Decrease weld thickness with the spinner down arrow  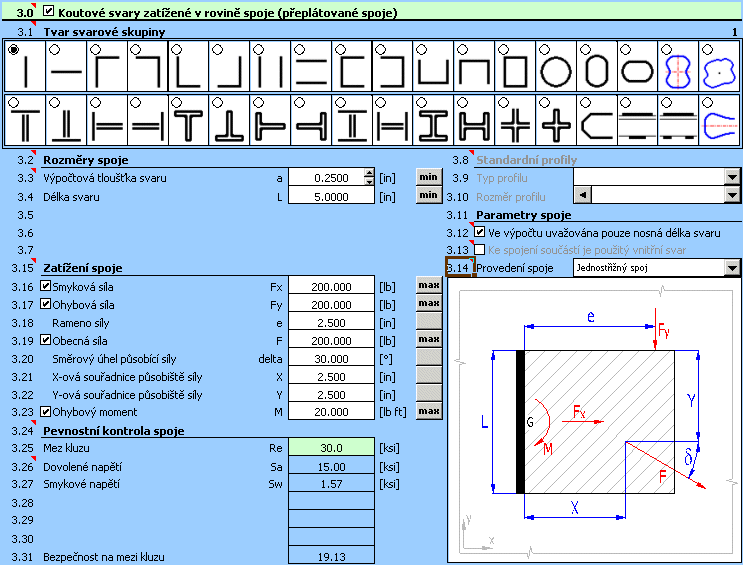pos(369,181)
